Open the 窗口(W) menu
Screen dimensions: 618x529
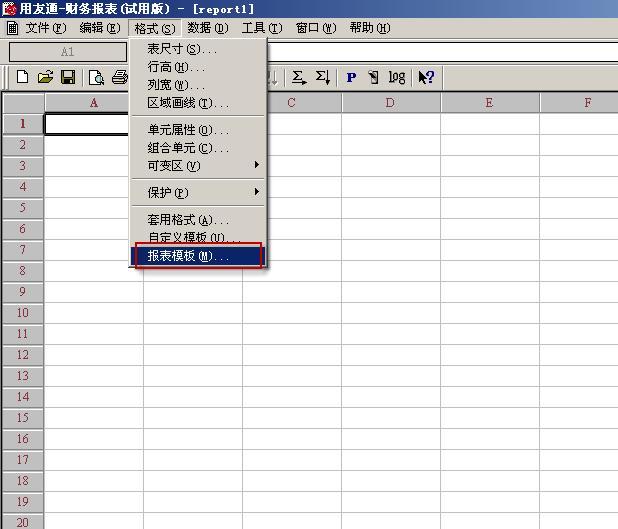(x=316, y=28)
